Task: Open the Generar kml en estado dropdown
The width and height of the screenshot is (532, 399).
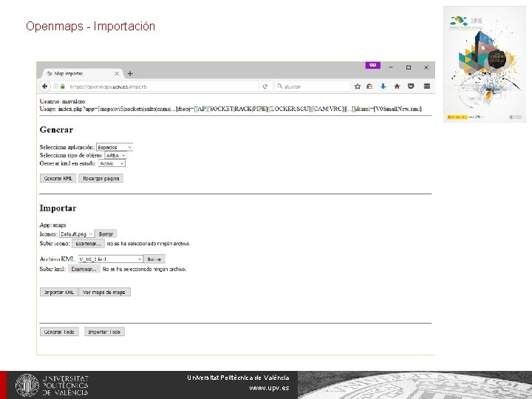Action: tap(112, 163)
